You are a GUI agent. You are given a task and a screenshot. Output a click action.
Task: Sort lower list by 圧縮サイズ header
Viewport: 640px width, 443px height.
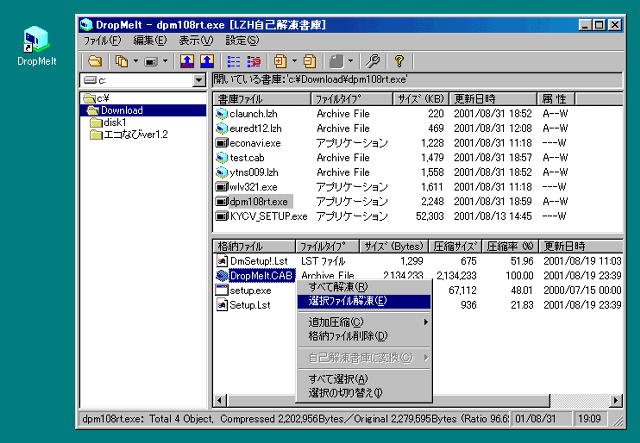pyautogui.click(x=455, y=246)
